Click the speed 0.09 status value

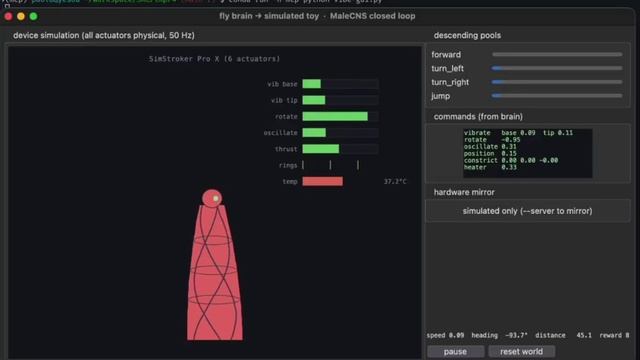click(x=445, y=335)
